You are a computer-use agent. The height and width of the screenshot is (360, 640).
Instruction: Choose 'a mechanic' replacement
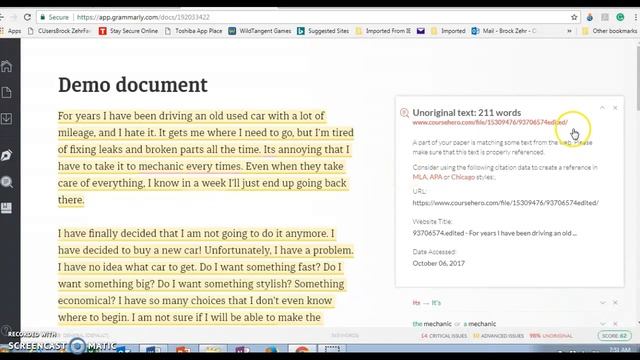coord(480,324)
